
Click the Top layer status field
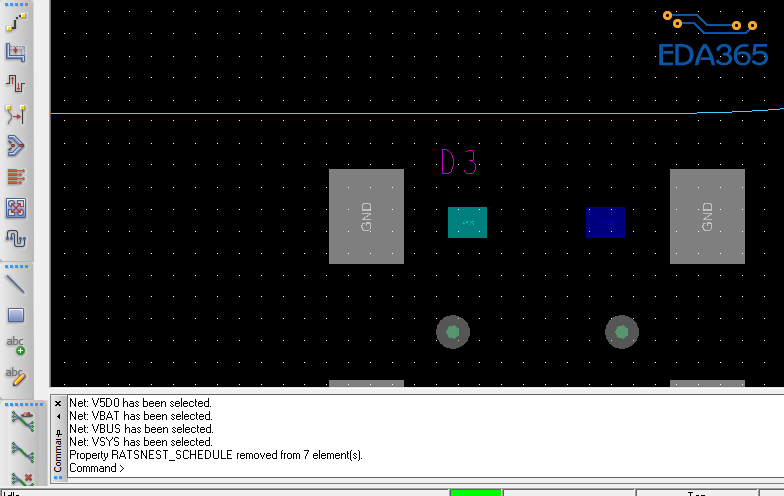[x=697, y=492]
